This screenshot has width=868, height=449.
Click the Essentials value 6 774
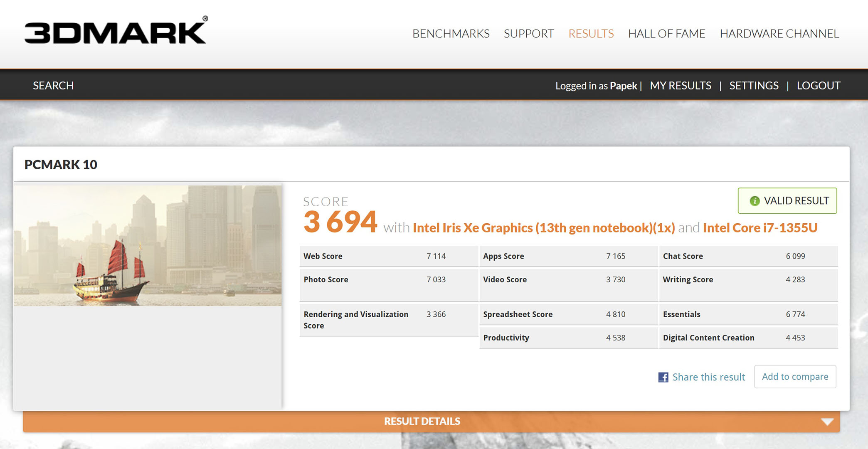795,314
